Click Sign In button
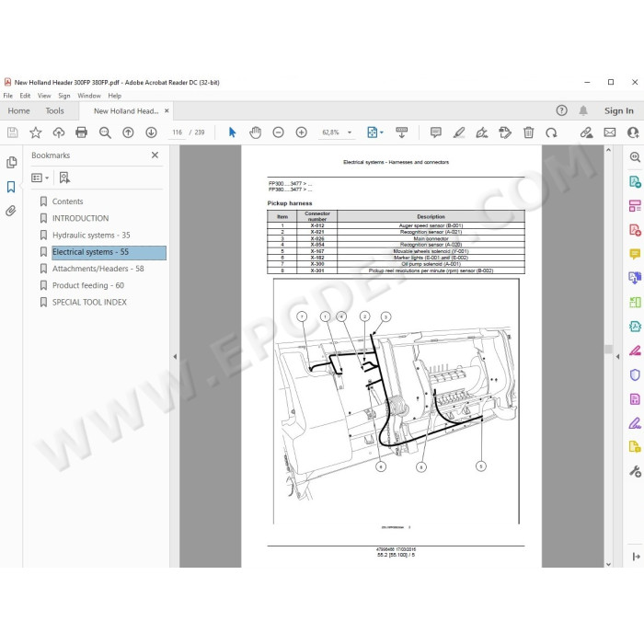Image resolution: width=644 pixels, height=644 pixels. 618,110
